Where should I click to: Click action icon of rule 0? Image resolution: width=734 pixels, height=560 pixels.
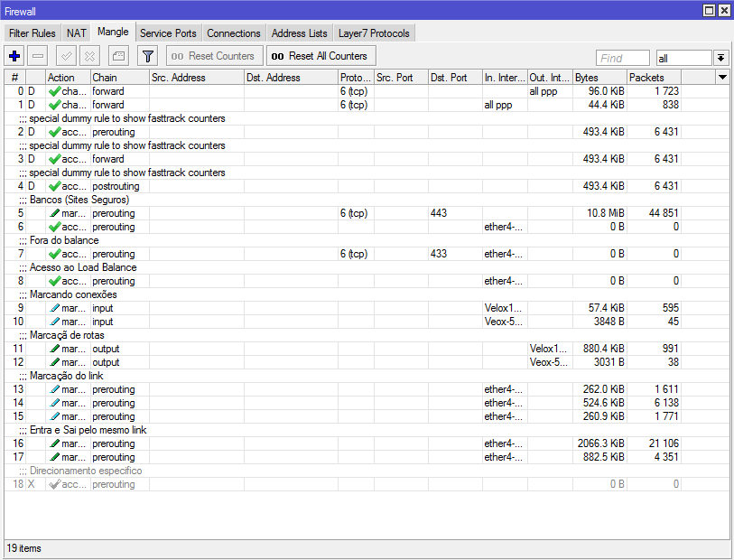[x=54, y=91]
